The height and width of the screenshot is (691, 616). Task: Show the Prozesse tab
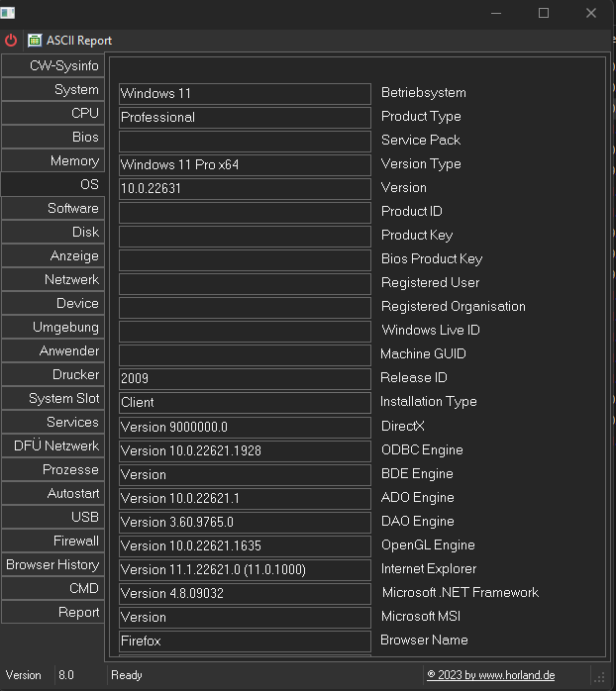pos(52,470)
